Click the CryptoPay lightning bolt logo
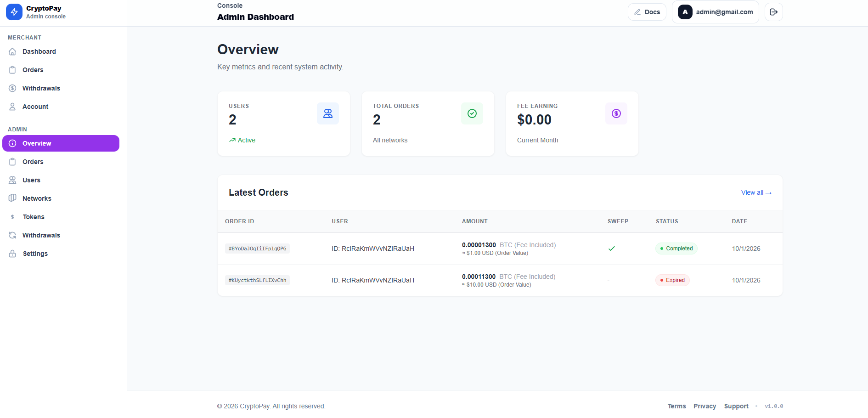The height and width of the screenshot is (418, 868). click(14, 12)
